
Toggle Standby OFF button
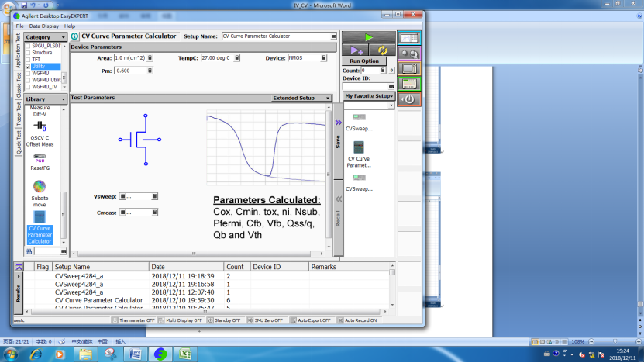(224, 320)
